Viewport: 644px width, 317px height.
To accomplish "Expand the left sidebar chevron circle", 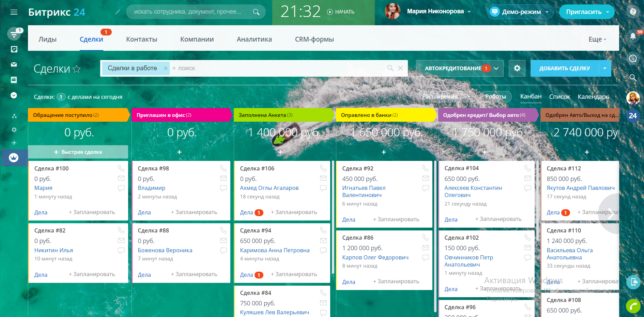I will point(14,95).
